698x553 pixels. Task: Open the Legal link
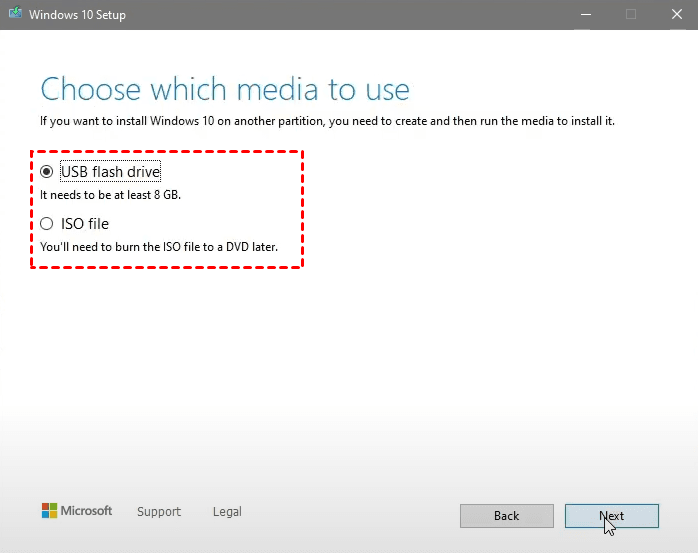click(227, 512)
